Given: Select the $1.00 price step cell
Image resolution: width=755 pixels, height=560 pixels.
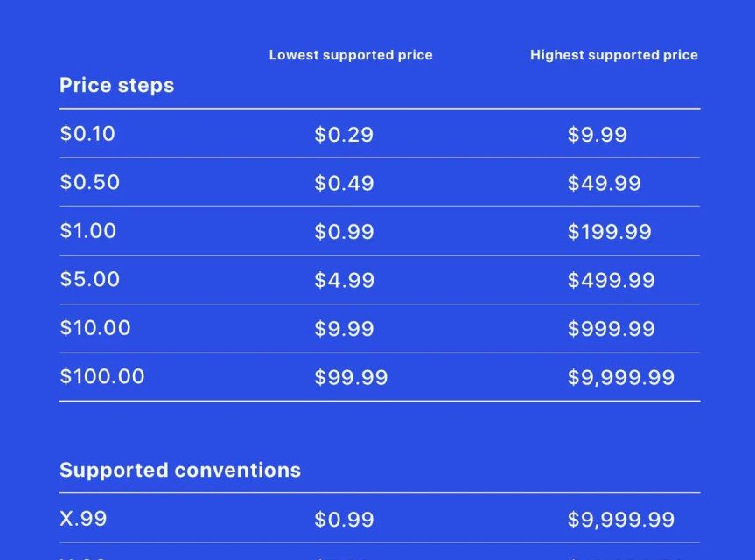Looking at the screenshot, I should coord(87,231).
